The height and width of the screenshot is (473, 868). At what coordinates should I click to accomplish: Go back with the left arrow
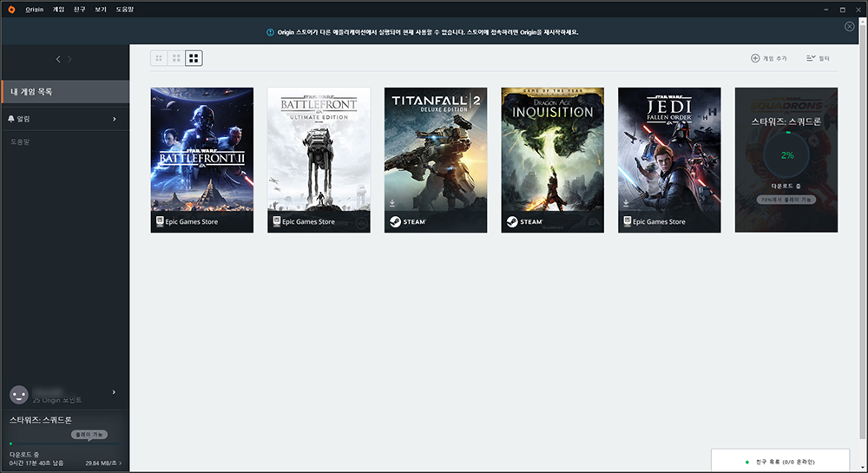coord(58,59)
